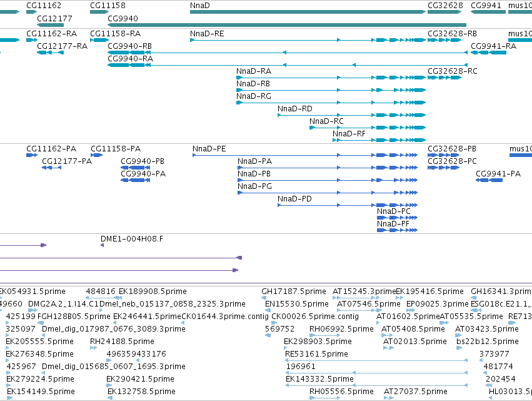Select EST CK00026.5prime.contig
The image size is (532, 401).
click(x=315, y=317)
